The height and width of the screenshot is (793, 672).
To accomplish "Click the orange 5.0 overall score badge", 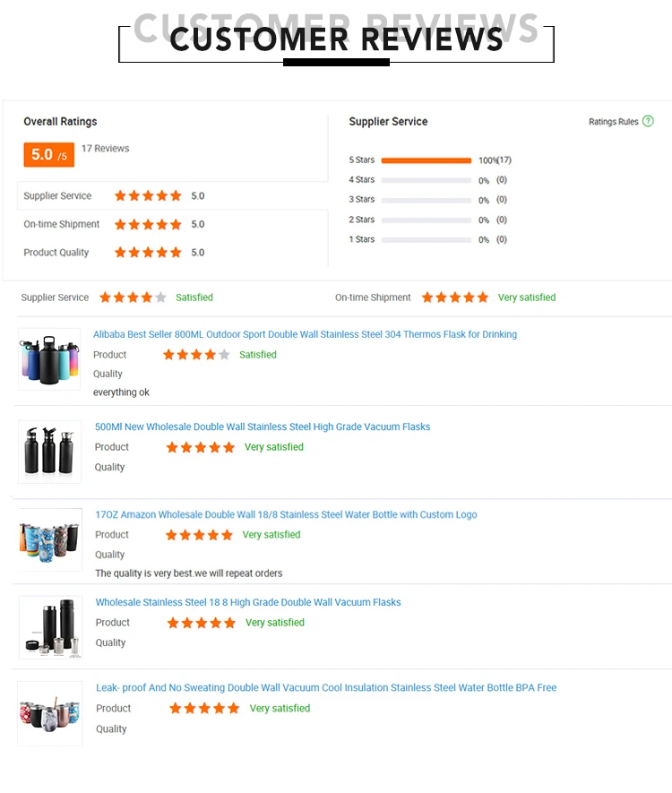I will (48, 155).
